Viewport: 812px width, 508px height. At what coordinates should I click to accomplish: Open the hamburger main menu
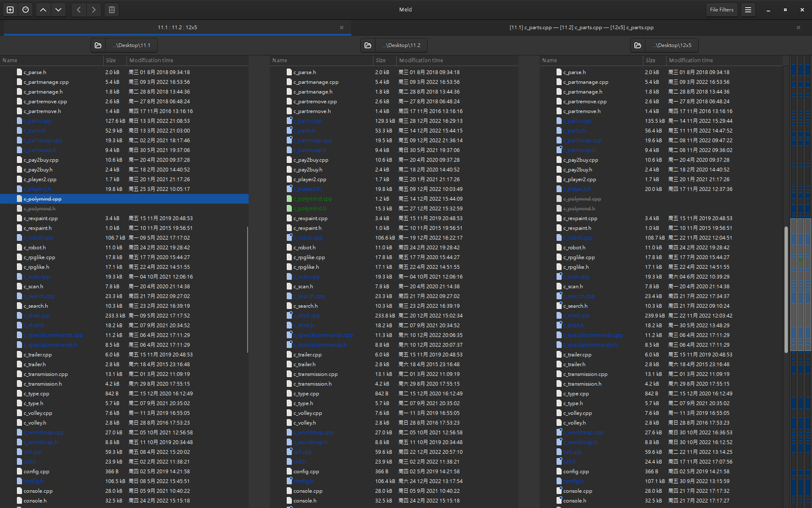tap(748, 10)
